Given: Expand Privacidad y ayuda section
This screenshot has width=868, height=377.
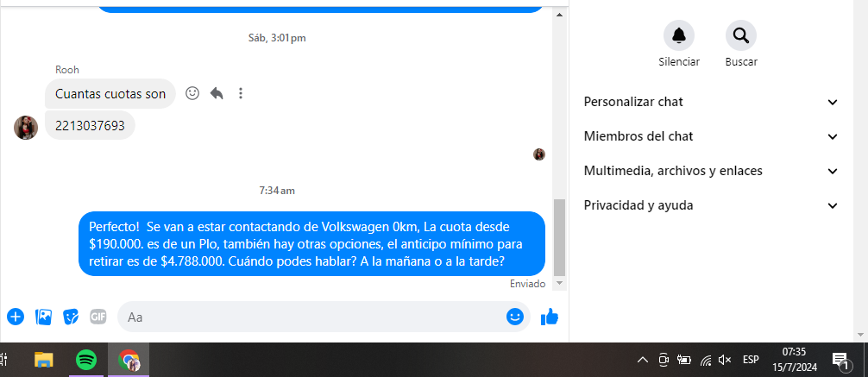Looking at the screenshot, I should click(x=711, y=205).
